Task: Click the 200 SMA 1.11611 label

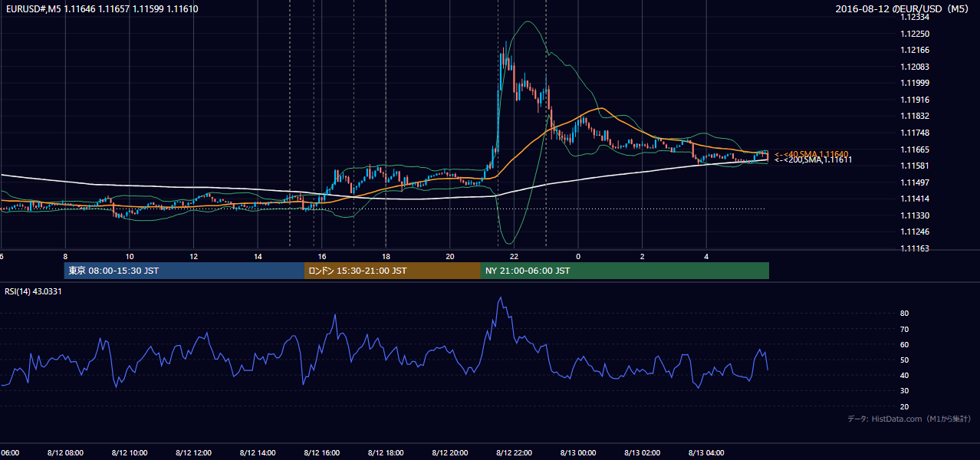Action: pyautogui.click(x=813, y=160)
